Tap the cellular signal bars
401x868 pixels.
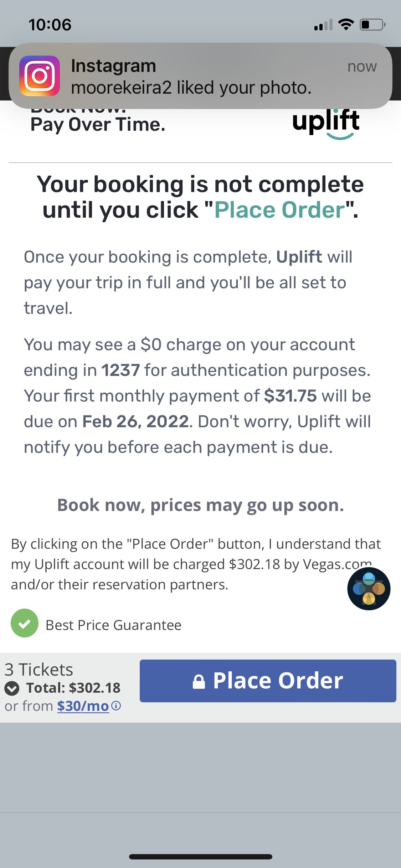click(x=323, y=25)
